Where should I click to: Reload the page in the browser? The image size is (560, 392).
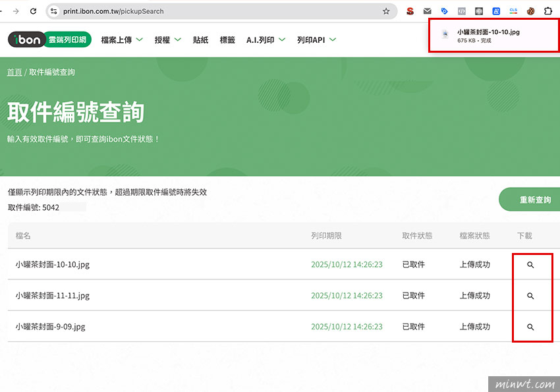(34, 11)
